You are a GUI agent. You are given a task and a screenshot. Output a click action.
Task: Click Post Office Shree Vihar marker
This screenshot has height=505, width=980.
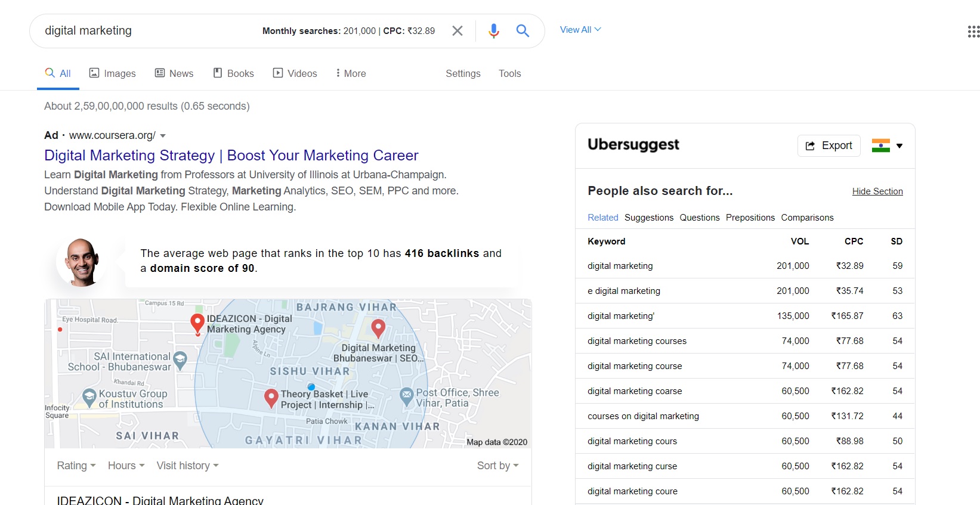pos(406,396)
